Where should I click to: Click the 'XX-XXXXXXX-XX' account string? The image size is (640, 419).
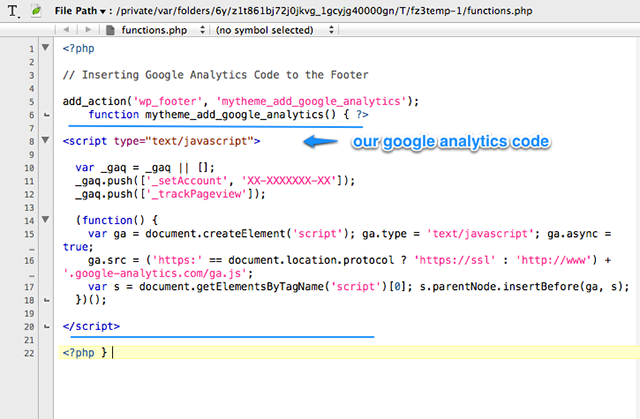click(289, 181)
